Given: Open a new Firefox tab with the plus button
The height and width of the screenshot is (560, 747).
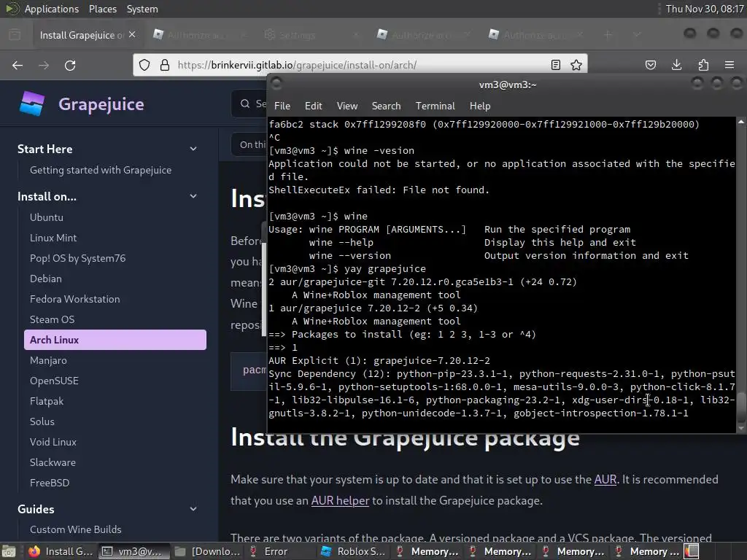Looking at the screenshot, I should [x=608, y=35].
